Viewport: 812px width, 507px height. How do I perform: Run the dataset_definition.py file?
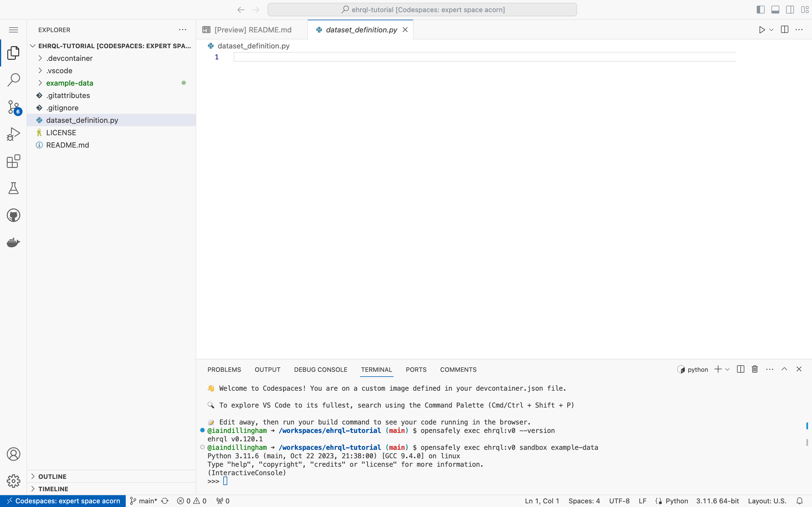(x=761, y=30)
